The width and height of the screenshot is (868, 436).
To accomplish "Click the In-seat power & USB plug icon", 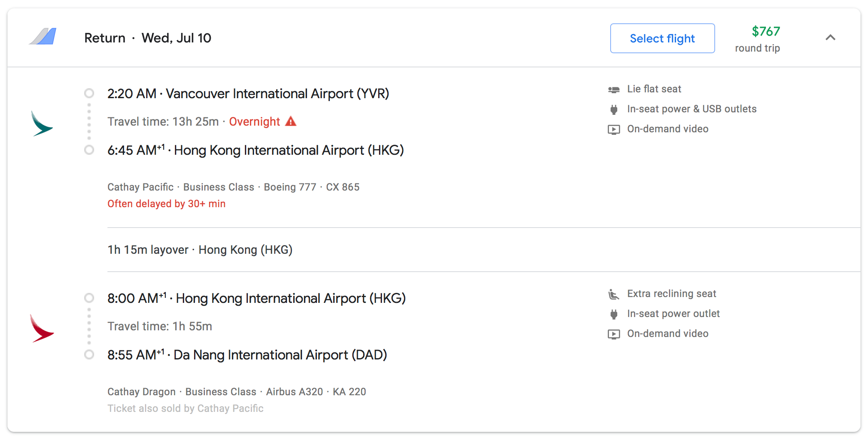I will 614,109.
